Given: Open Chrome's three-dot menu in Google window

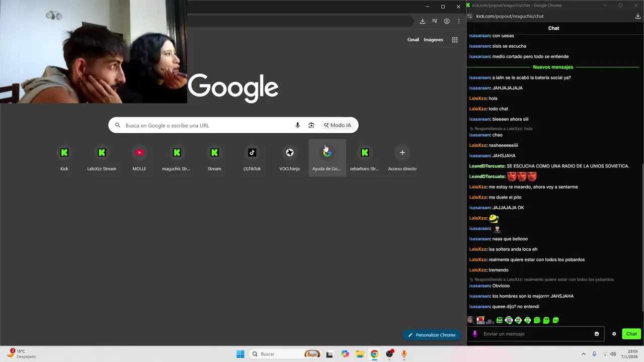Looking at the screenshot, I should coord(458,21).
